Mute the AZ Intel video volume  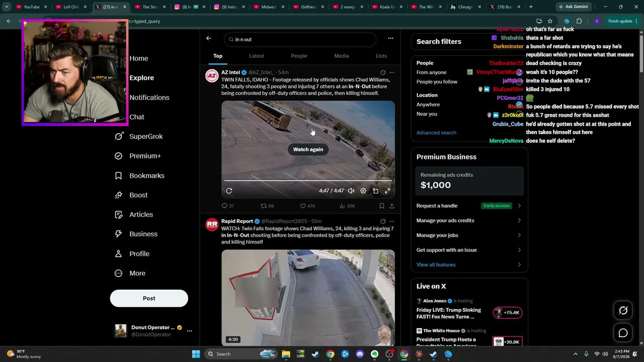pyautogui.click(x=351, y=191)
